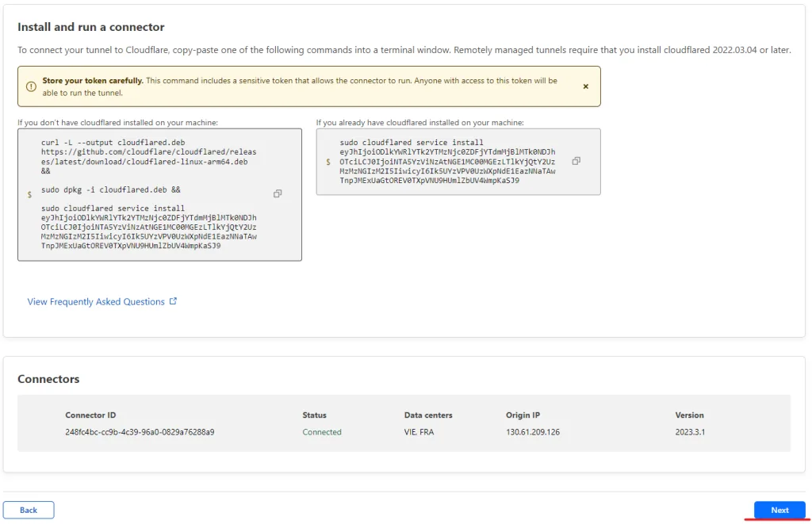Click Origin IP 130.61.209.126
812x524 pixels.
click(x=533, y=432)
